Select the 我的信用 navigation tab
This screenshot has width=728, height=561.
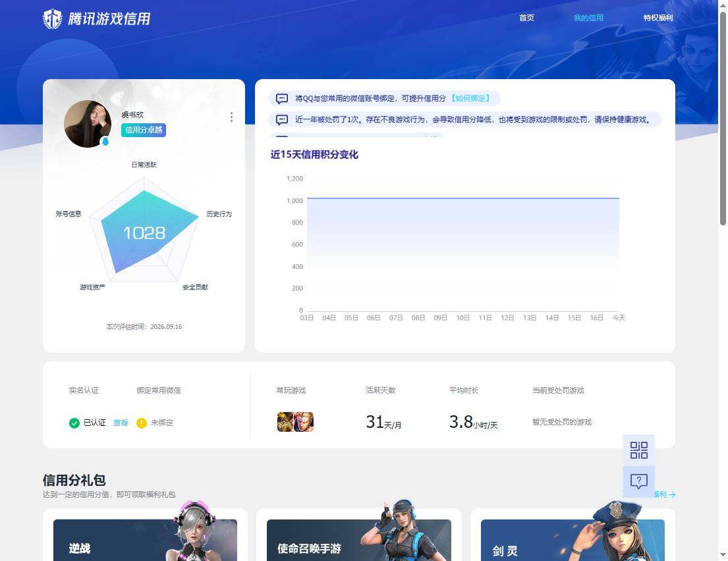[x=588, y=18]
